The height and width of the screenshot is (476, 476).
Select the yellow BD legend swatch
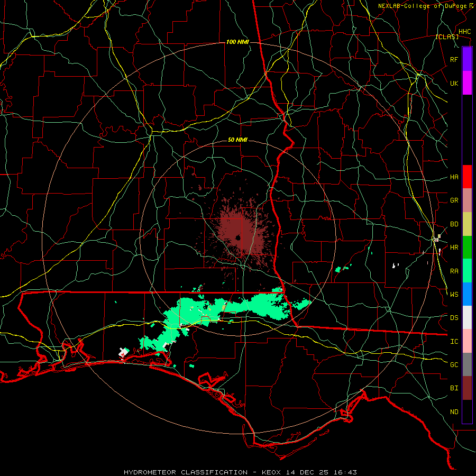[467, 224]
